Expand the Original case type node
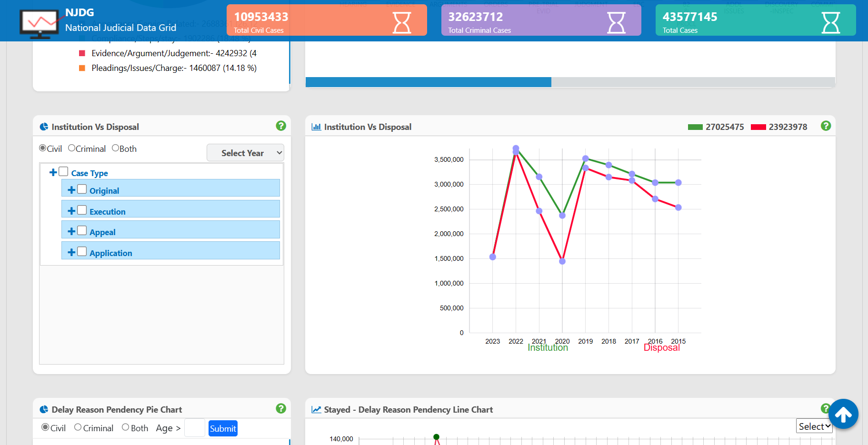 pyautogui.click(x=71, y=190)
